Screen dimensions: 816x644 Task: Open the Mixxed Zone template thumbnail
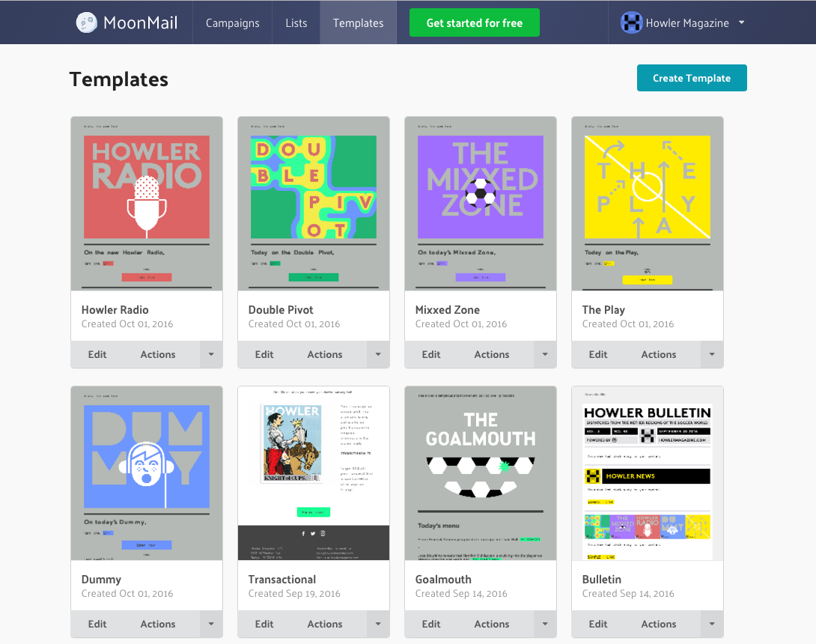(481, 204)
